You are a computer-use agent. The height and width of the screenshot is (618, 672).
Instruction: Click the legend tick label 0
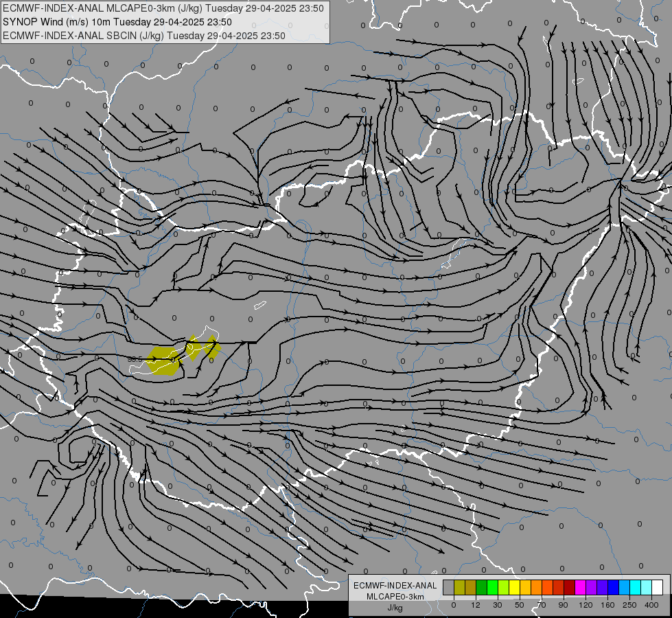point(454,605)
